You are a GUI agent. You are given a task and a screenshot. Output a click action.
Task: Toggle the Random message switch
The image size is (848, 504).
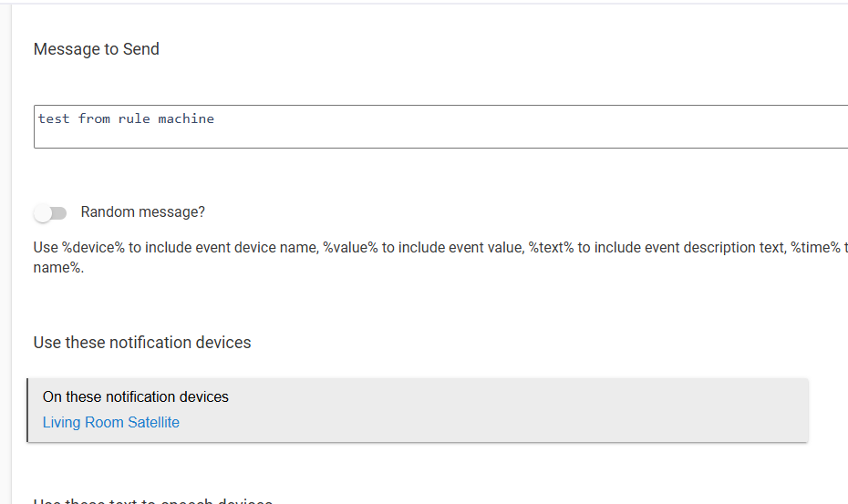point(51,213)
